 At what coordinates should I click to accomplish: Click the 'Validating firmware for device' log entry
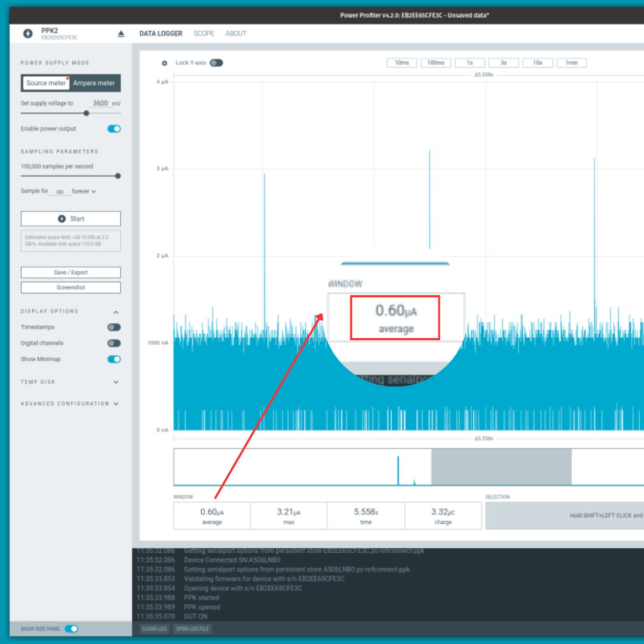pos(264,579)
